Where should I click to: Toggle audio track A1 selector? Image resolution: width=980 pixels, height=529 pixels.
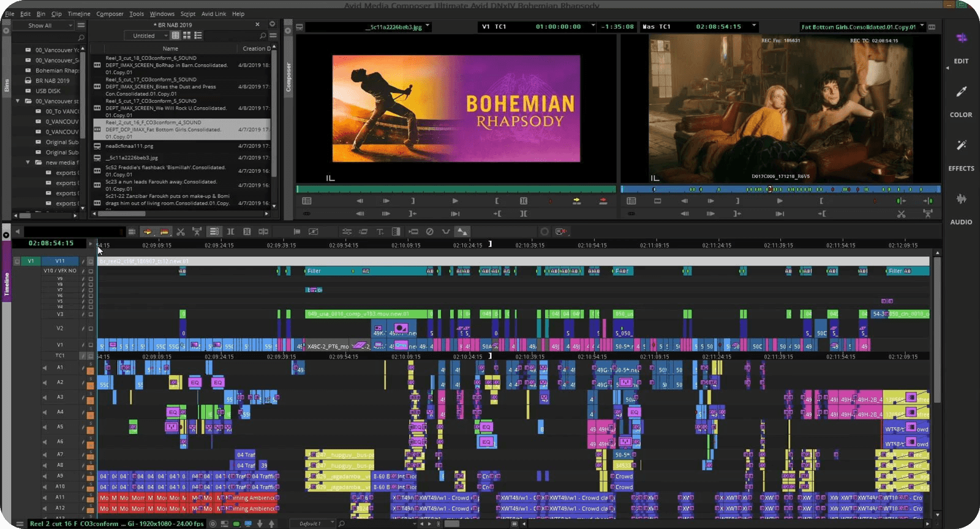pyautogui.click(x=60, y=367)
